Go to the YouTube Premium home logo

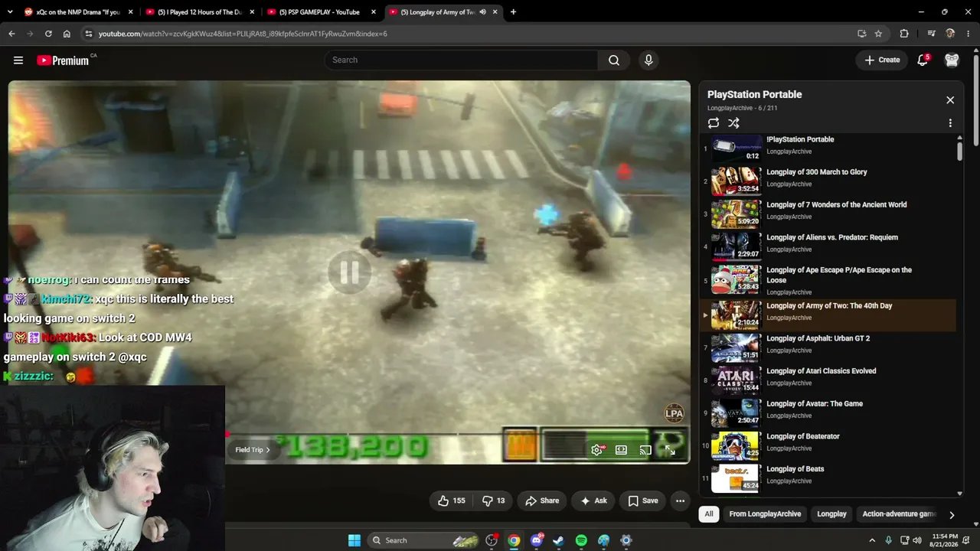[x=64, y=60]
